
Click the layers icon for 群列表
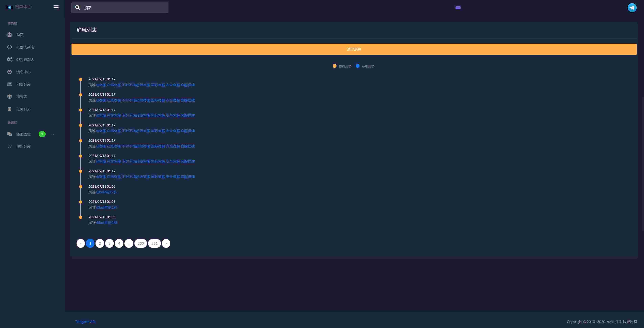9,97
